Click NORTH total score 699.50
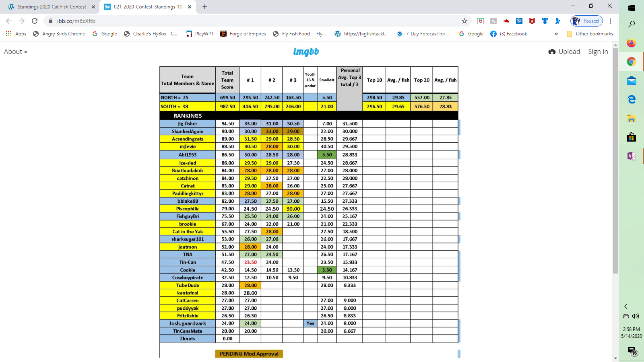The height and width of the screenshot is (362, 644). [227, 97]
